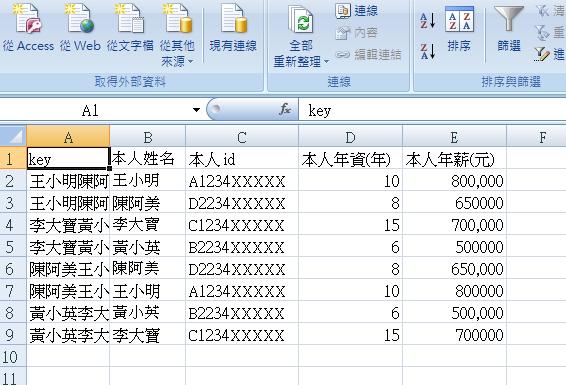
Task: Click the 編輯連結 button
Action: [368, 54]
